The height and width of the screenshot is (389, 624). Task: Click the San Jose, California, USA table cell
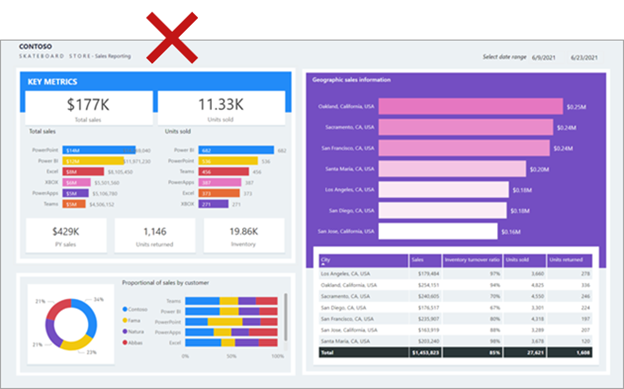pyautogui.click(x=363, y=330)
